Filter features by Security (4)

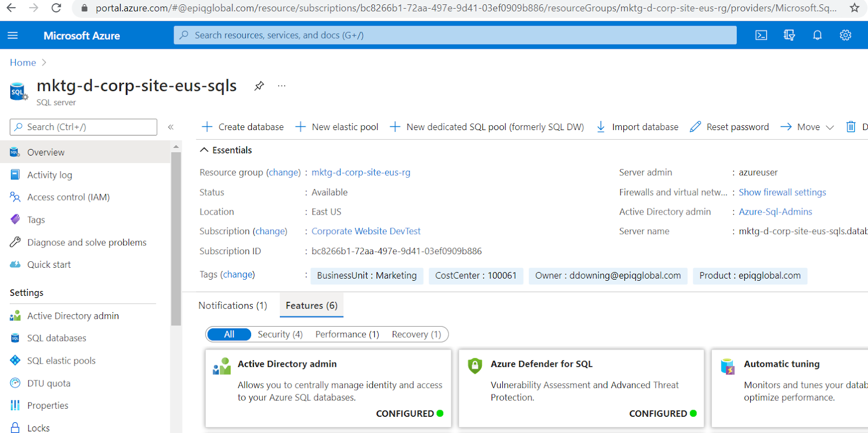coord(280,334)
